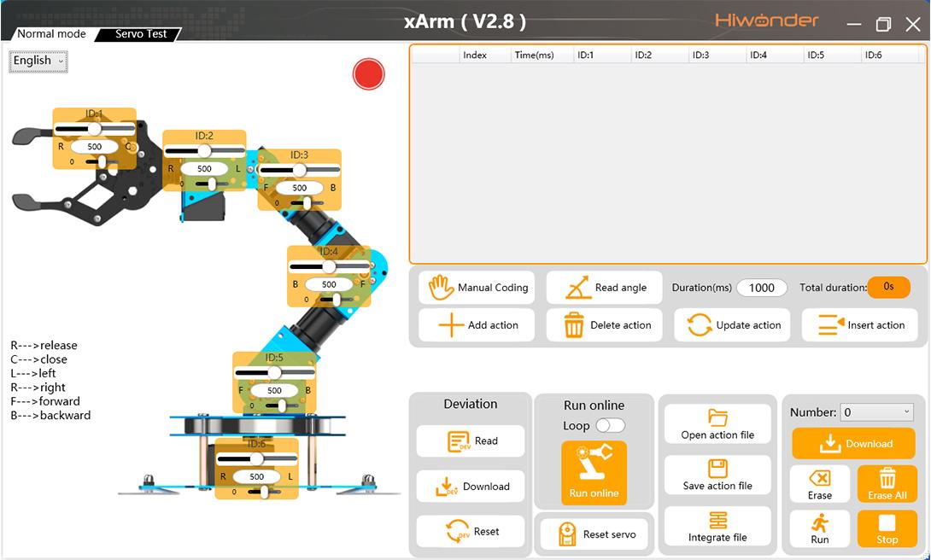Toggle the Loop switch
The height and width of the screenshot is (560, 931).
[610, 425]
